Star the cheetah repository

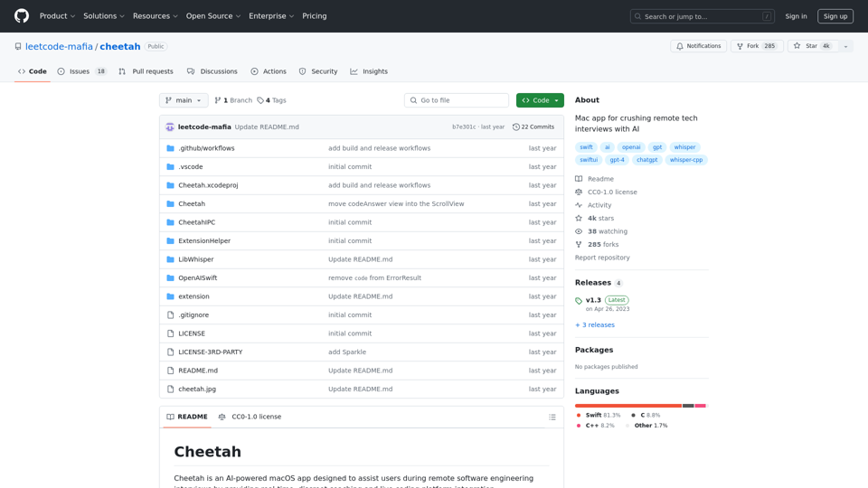click(x=812, y=46)
